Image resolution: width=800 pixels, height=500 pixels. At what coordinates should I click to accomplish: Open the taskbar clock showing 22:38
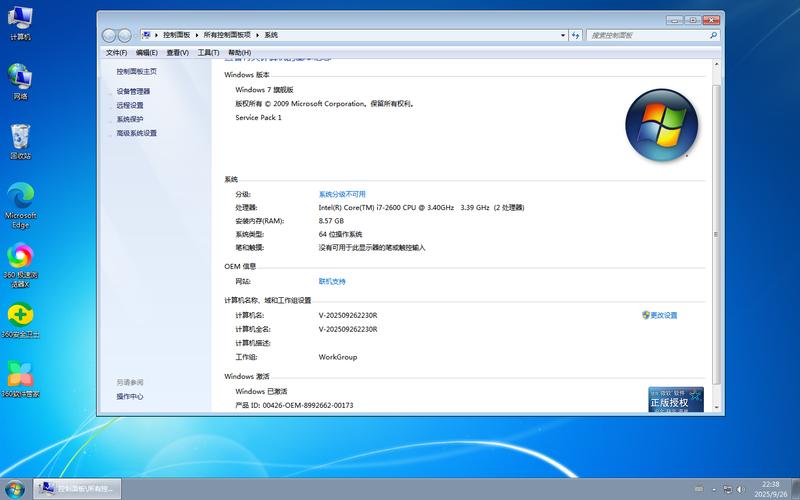[770, 489]
